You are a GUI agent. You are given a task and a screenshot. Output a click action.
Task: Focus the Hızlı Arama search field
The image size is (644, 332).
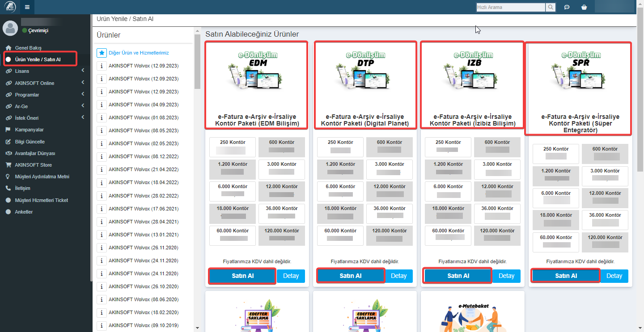tap(511, 7)
